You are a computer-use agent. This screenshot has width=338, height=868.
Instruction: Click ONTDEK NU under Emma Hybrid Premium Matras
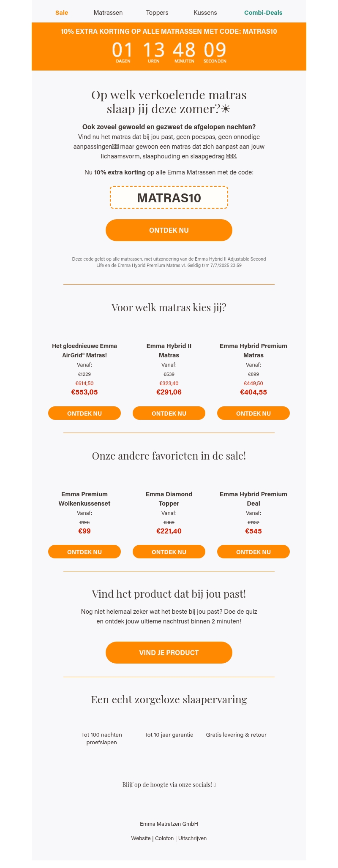(253, 414)
